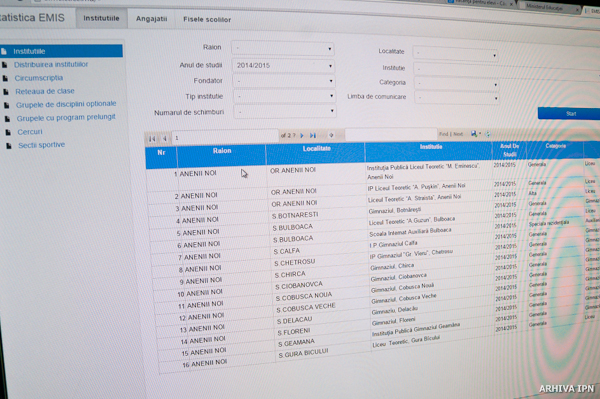The width and height of the screenshot is (600, 399).
Task: Go to next report page
Action: pos(302,135)
